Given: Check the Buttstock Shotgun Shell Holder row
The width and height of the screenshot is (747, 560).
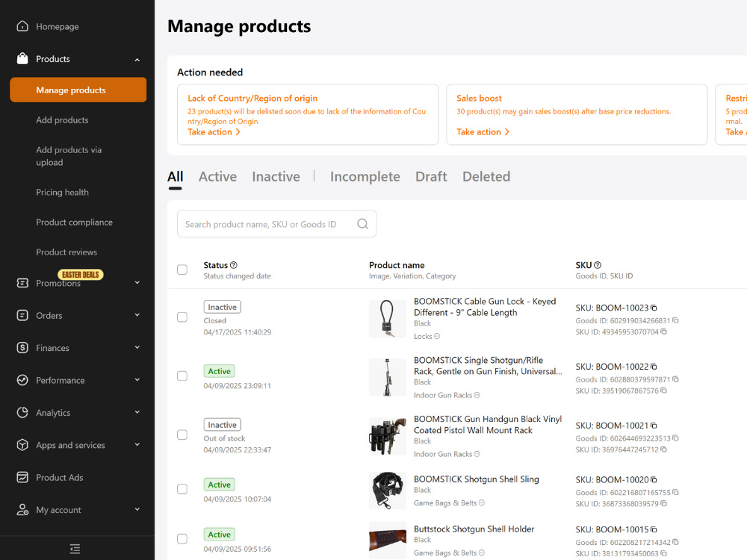Looking at the screenshot, I should 182,538.
